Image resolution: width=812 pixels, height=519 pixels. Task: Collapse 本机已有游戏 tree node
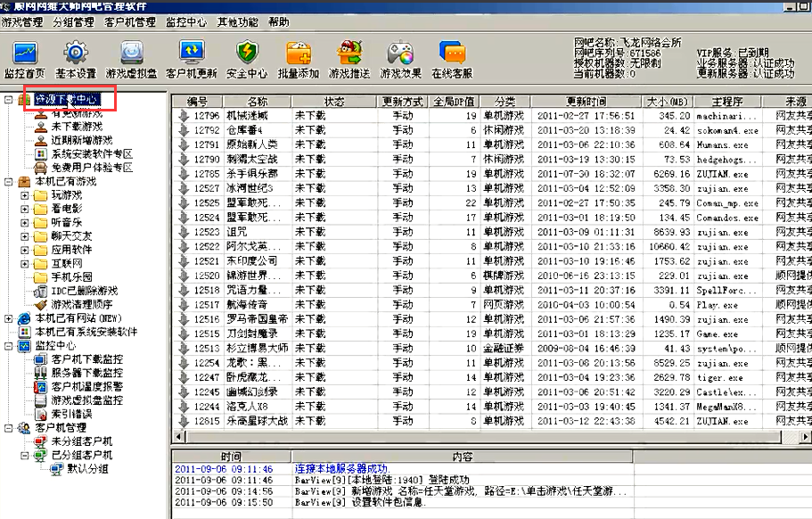click(x=8, y=182)
